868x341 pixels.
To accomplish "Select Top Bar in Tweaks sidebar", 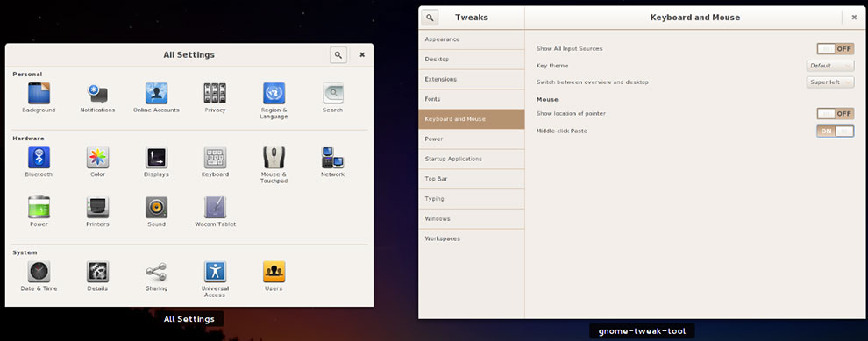I will coord(471,179).
